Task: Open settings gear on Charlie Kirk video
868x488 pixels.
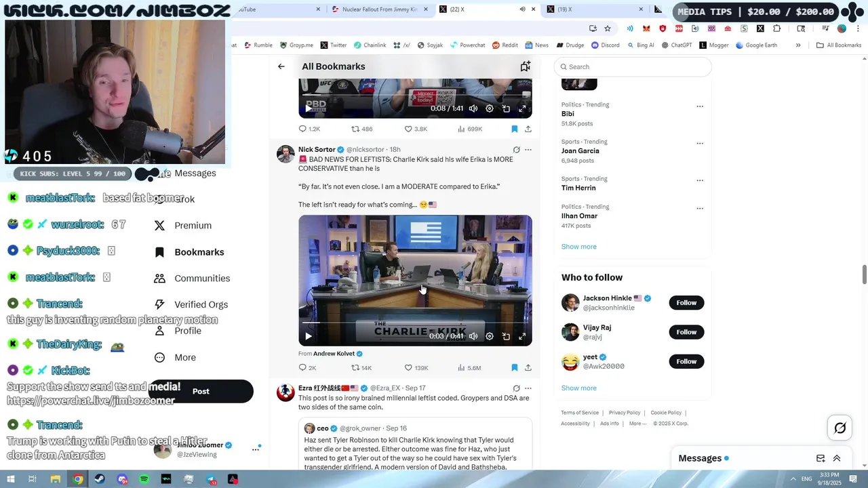Action: point(490,336)
